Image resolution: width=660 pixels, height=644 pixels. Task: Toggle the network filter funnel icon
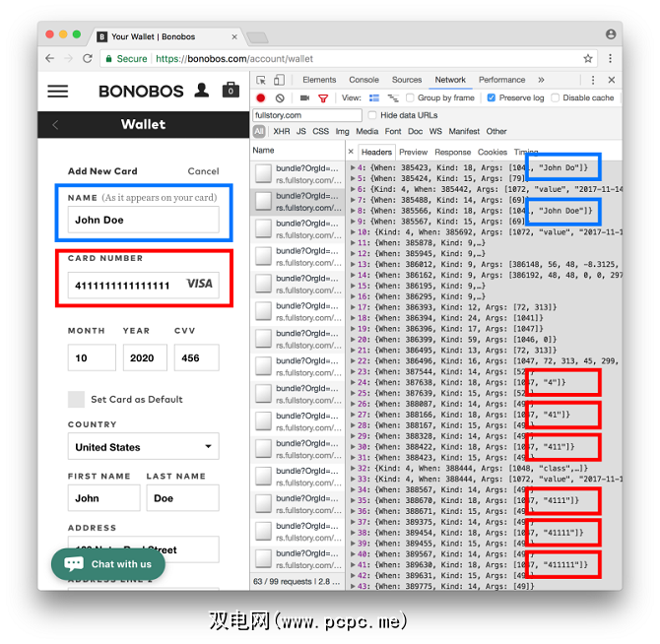[323, 98]
